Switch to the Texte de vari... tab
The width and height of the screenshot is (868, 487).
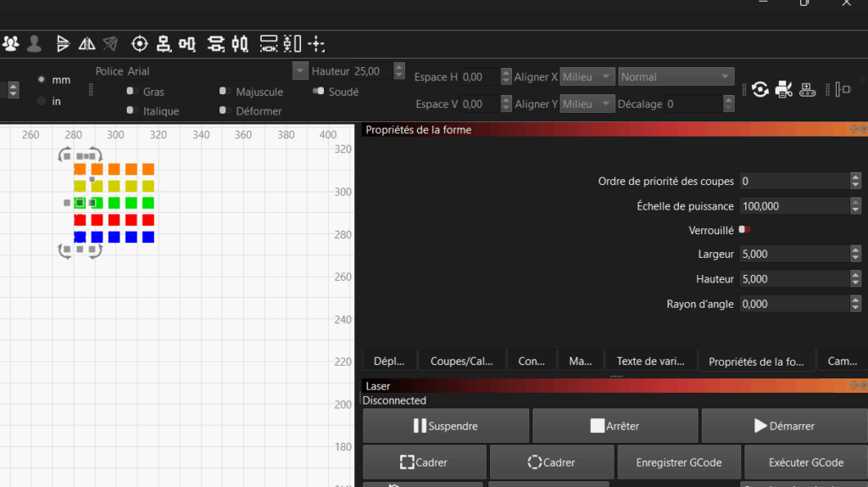(650, 361)
